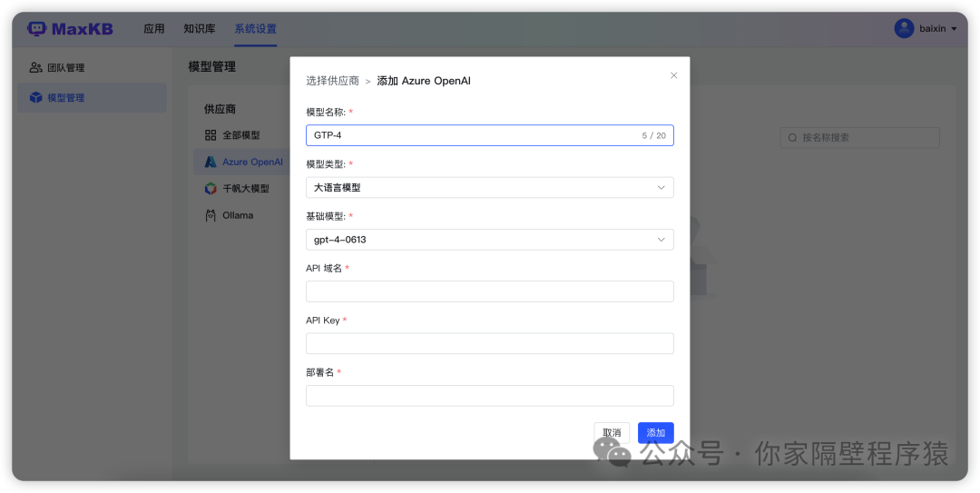Click the 全部模型 grid icon
This screenshot has width=980, height=493.
(211, 135)
